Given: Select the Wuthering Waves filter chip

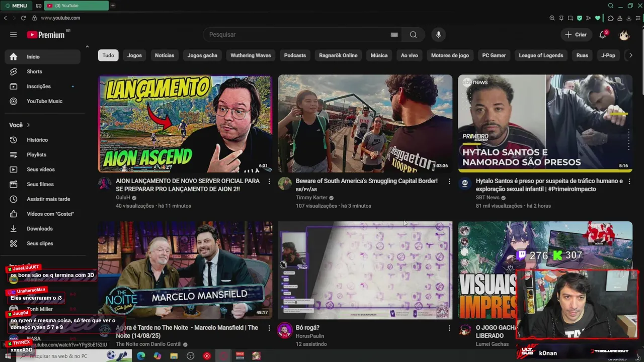Looking at the screenshot, I should [251, 55].
